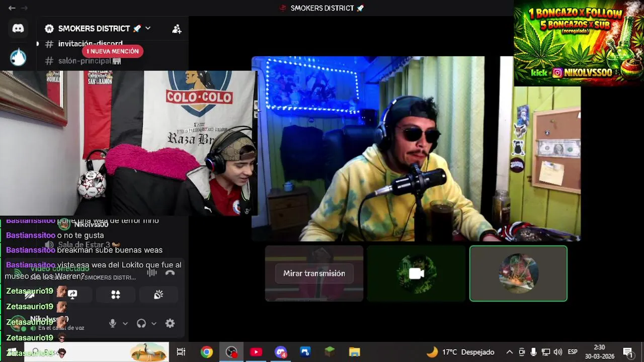Click the system tray microphone icon

coord(533,352)
